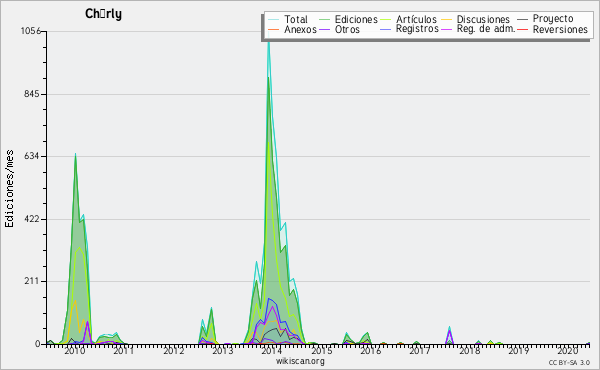Click the Artículos legend label
This screenshot has height=370, width=600.
coord(416,19)
